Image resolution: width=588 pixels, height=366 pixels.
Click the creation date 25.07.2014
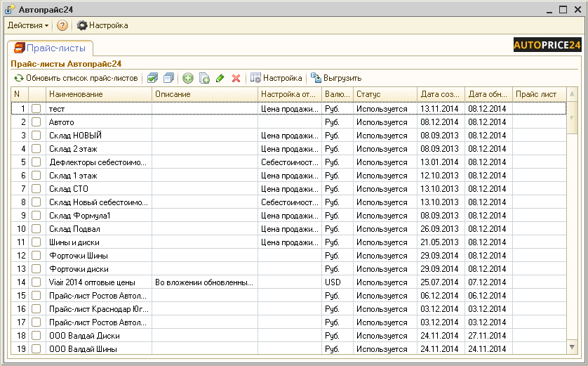[x=439, y=282]
